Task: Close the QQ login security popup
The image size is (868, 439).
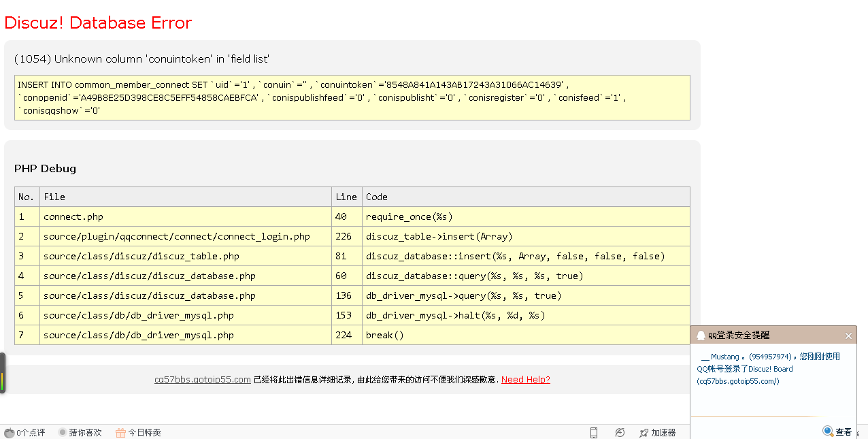Action: 848,336
